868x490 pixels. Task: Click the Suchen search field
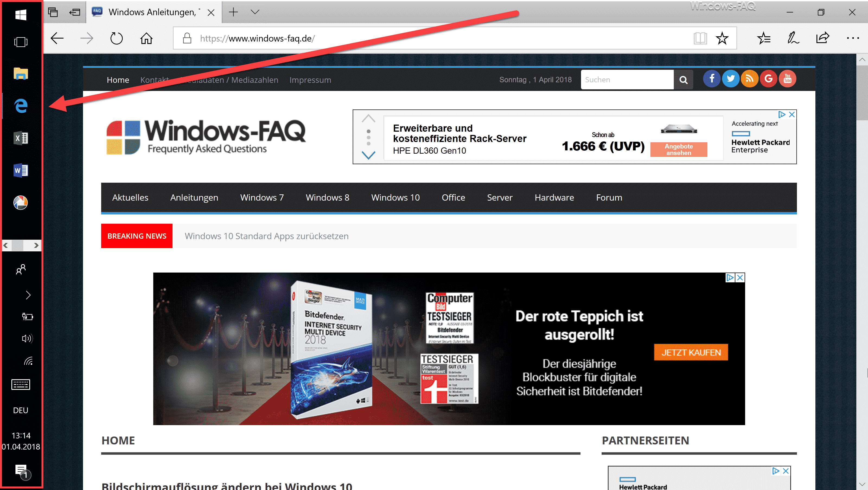click(627, 80)
